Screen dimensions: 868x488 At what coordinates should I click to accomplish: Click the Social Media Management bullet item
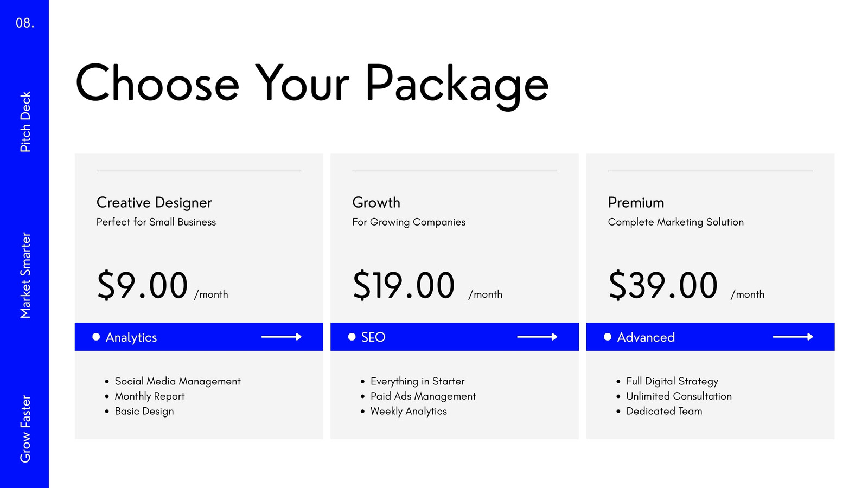pos(177,382)
